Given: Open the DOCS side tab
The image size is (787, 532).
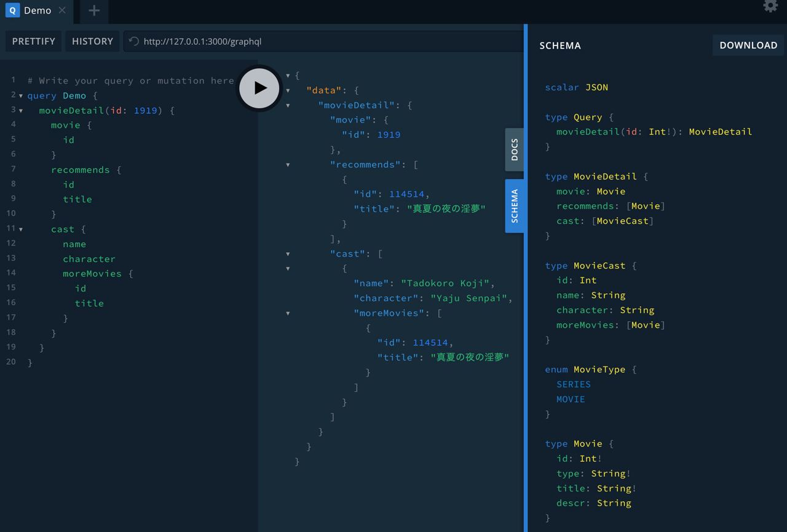Looking at the screenshot, I should [x=515, y=149].
